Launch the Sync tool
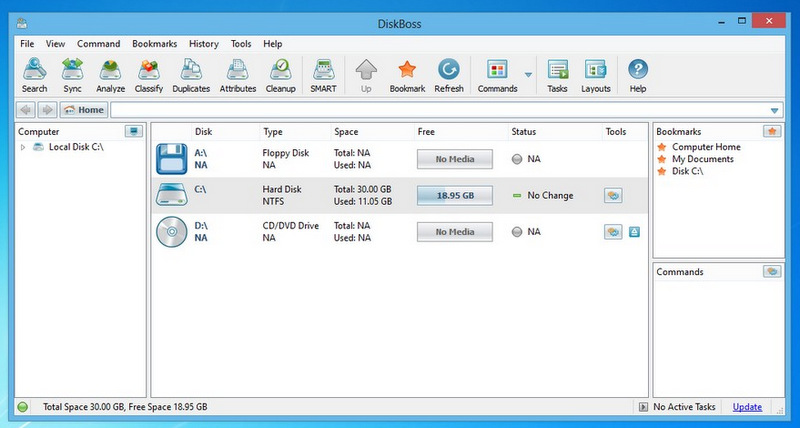The image size is (800, 428). (x=72, y=75)
